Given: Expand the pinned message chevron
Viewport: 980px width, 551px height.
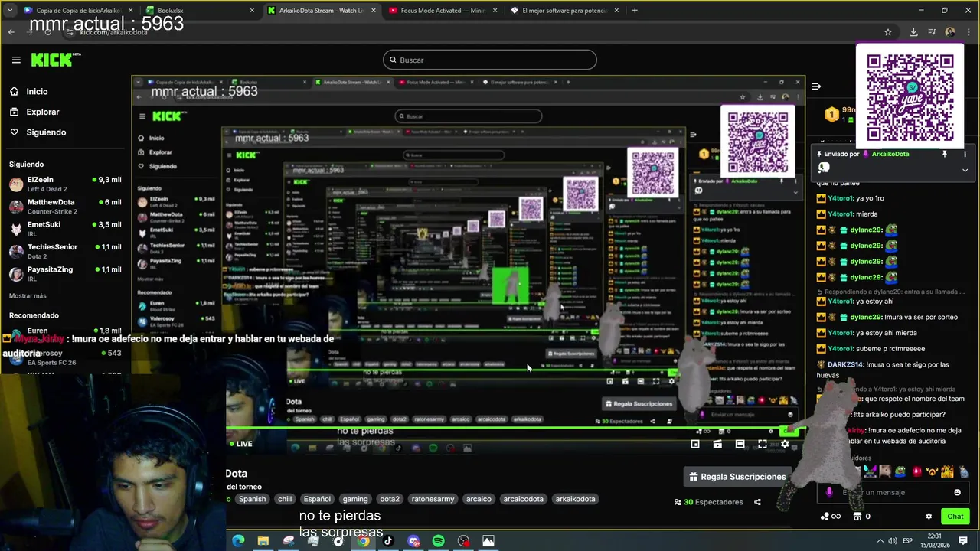Looking at the screenshot, I should coord(965,170).
